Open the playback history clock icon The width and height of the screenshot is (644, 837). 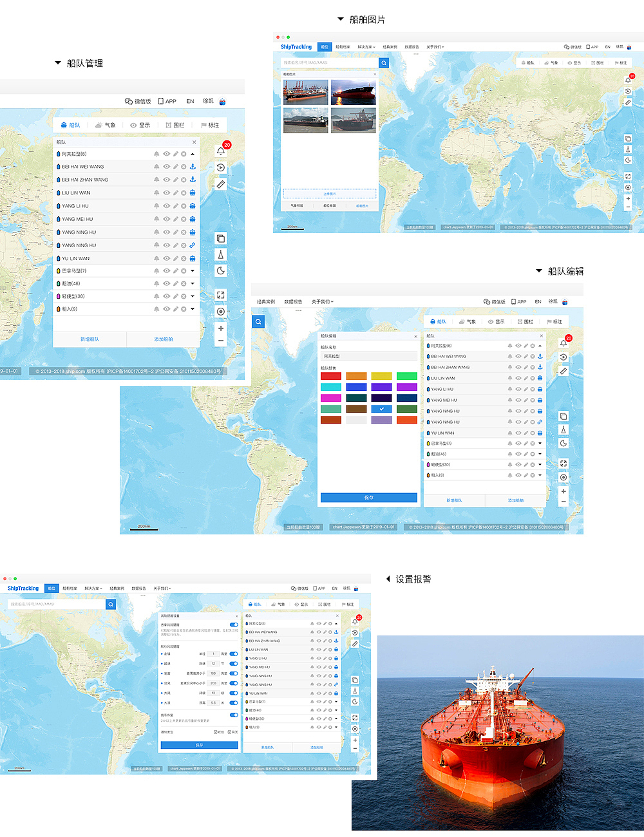220,166
